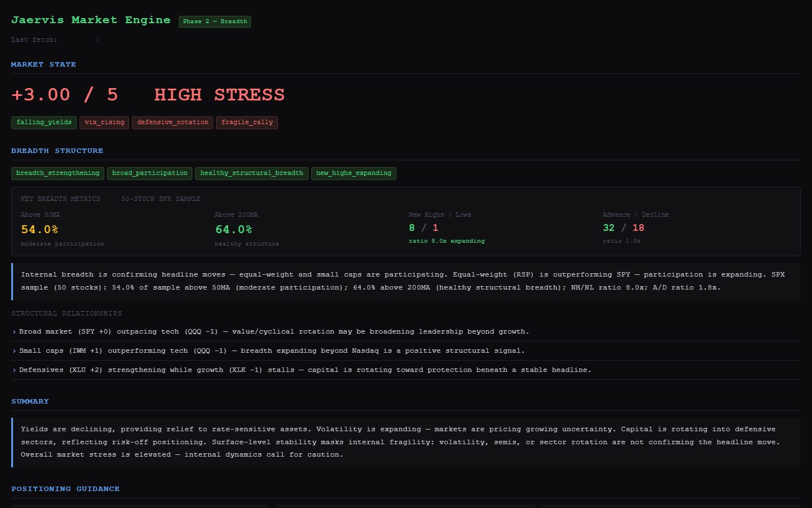Select the defensive_rotation tag
812x508 pixels.
pos(173,122)
